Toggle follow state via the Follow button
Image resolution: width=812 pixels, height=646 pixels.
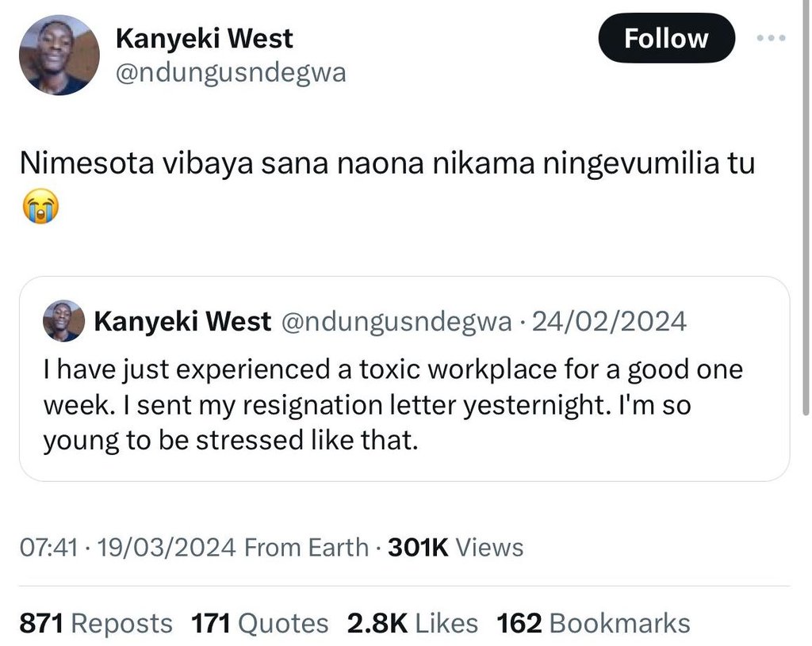(x=666, y=37)
